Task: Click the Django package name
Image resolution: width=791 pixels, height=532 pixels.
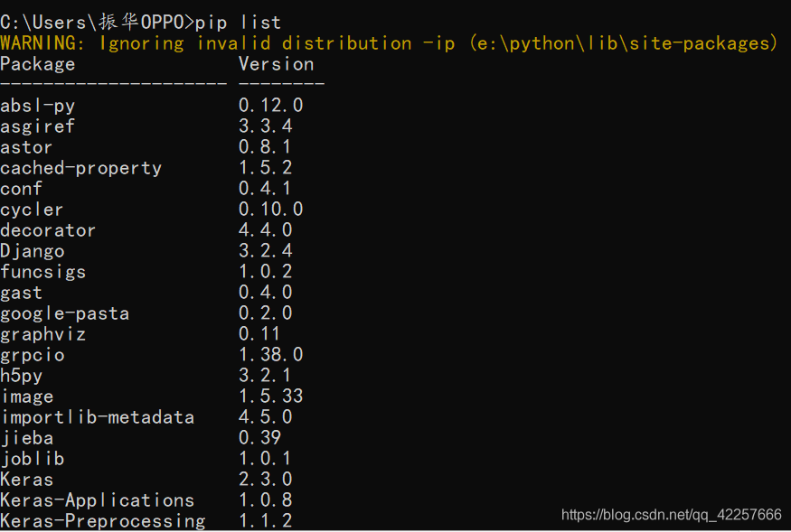Action: (33, 251)
